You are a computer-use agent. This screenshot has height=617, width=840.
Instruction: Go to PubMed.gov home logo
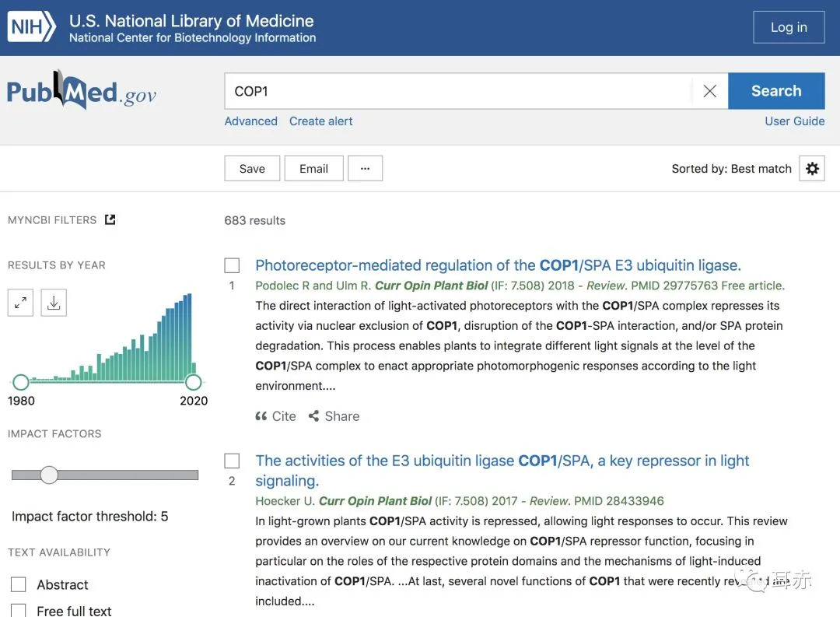pos(82,92)
